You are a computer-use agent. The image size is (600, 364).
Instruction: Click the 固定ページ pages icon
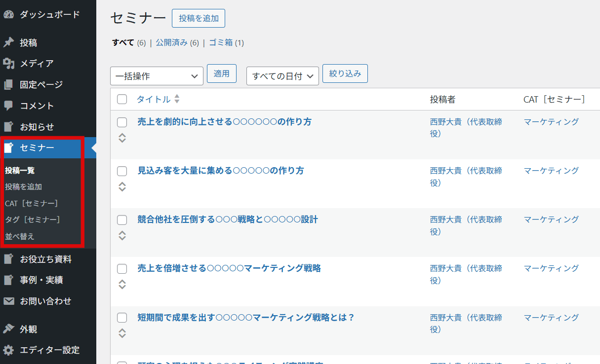[8, 84]
